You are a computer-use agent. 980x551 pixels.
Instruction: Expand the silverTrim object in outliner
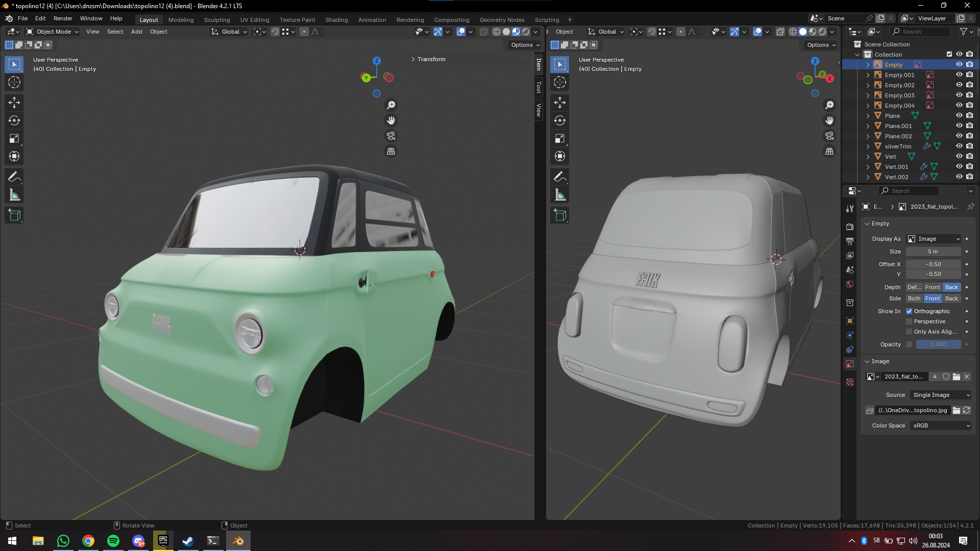coord(868,146)
